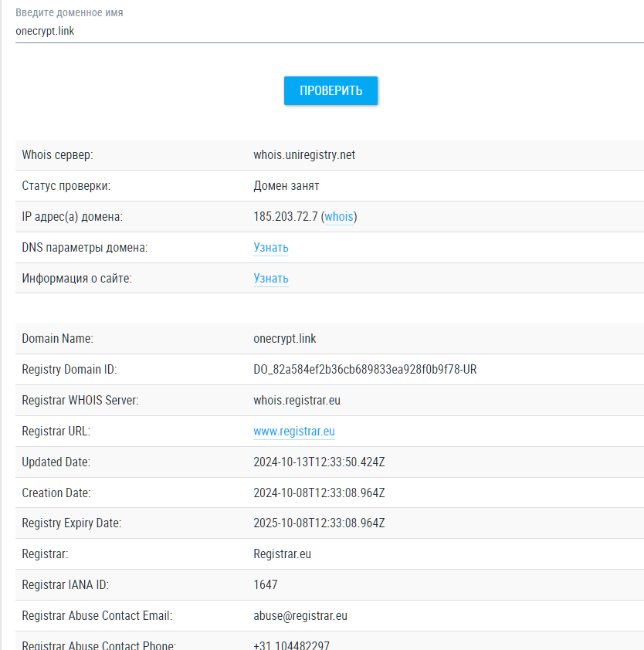
Task: Click the Registry Domain ID label
Action: point(69,369)
